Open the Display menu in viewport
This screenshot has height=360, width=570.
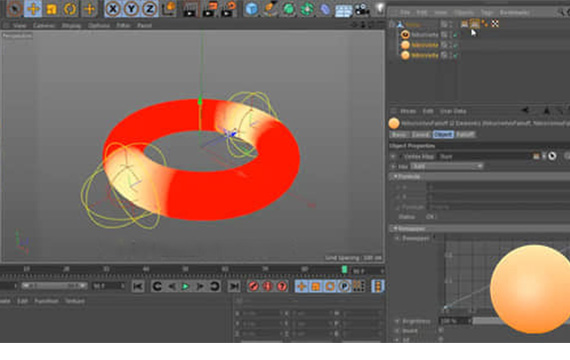coord(71,25)
